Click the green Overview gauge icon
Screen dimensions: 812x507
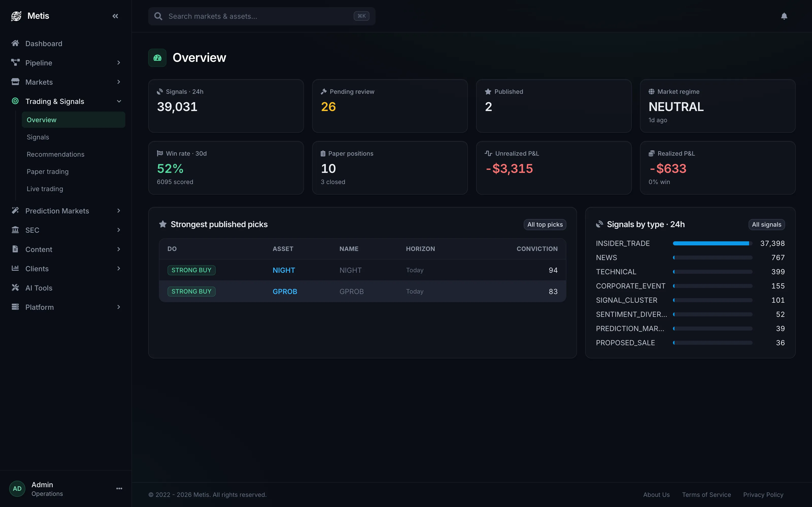(x=157, y=58)
